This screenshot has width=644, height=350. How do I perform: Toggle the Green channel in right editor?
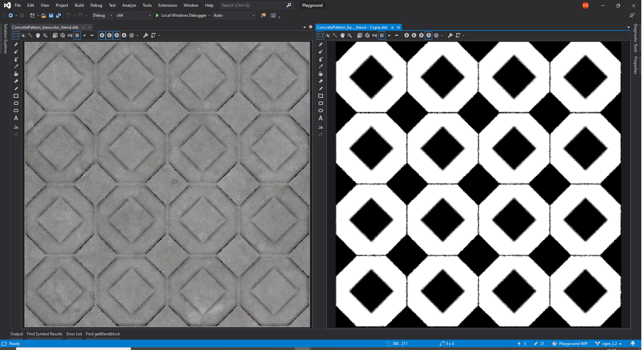414,35
